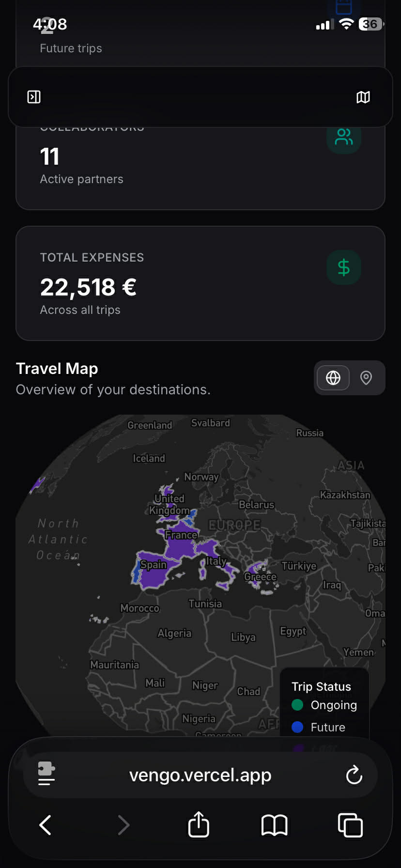Tap the collaborators people icon
The width and height of the screenshot is (401, 868).
click(x=344, y=137)
